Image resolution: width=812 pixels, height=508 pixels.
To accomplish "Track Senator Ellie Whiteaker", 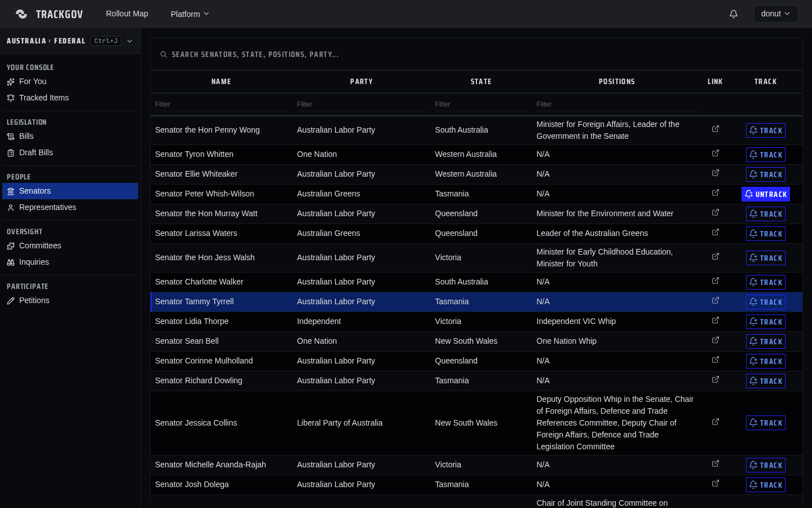I will [766, 174].
